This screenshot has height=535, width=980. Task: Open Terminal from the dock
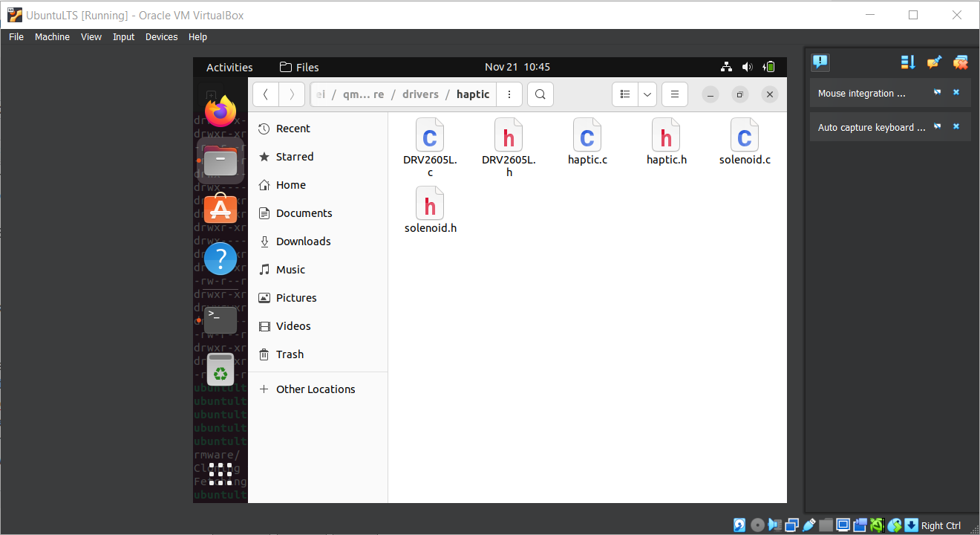tap(220, 320)
